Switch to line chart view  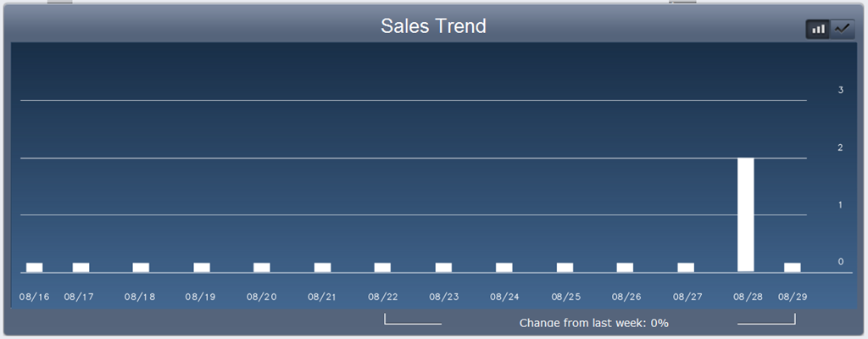pyautogui.click(x=842, y=29)
